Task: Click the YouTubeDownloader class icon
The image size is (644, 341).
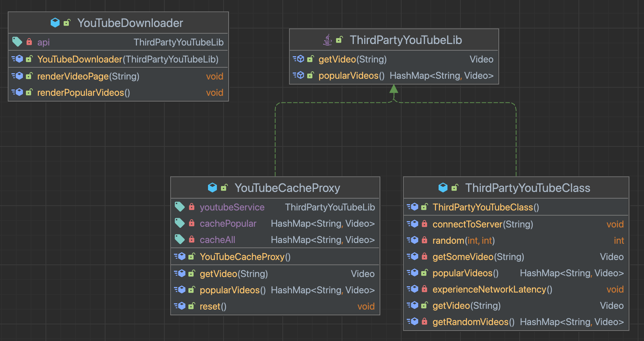Action: click(x=55, y=23)
